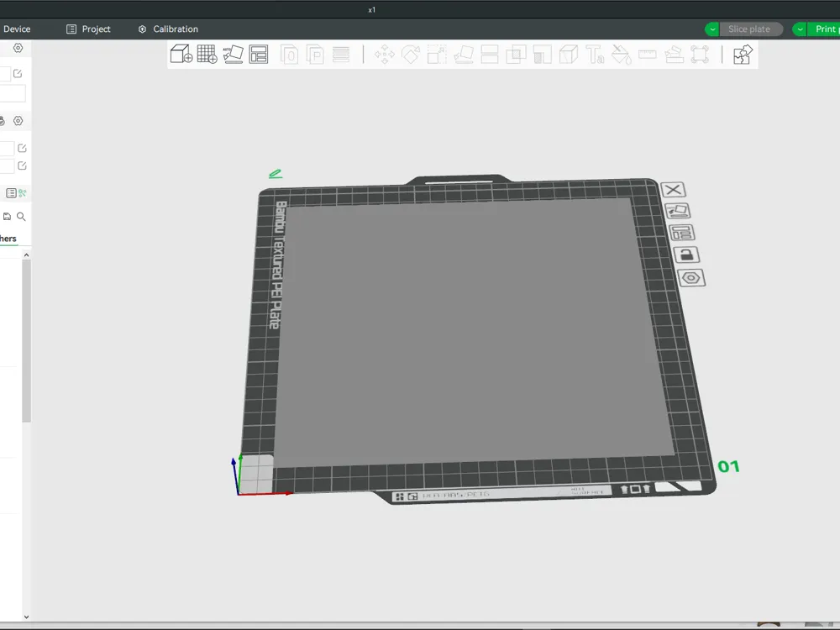Viewport: 840px width, 630px height.
Task: Select the Move tool
Action: [x=384, y=54]
